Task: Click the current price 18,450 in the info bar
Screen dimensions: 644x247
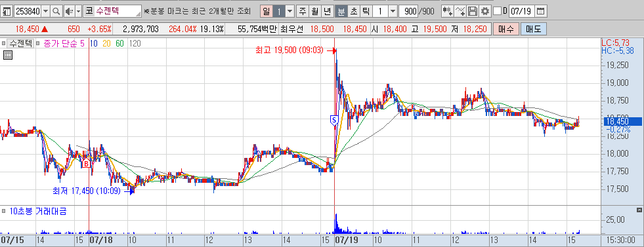Action: tap(28, 29)
